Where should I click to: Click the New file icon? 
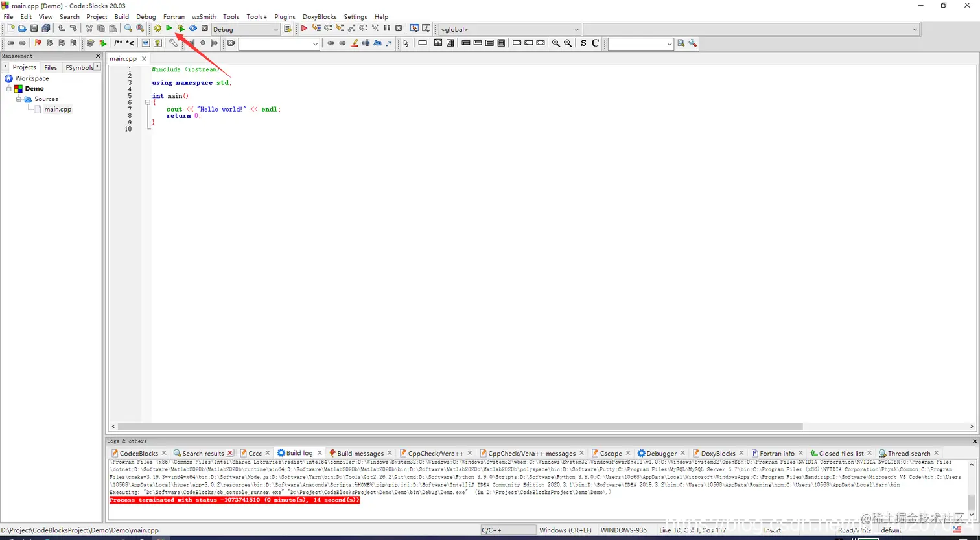(x=11, y=29)
